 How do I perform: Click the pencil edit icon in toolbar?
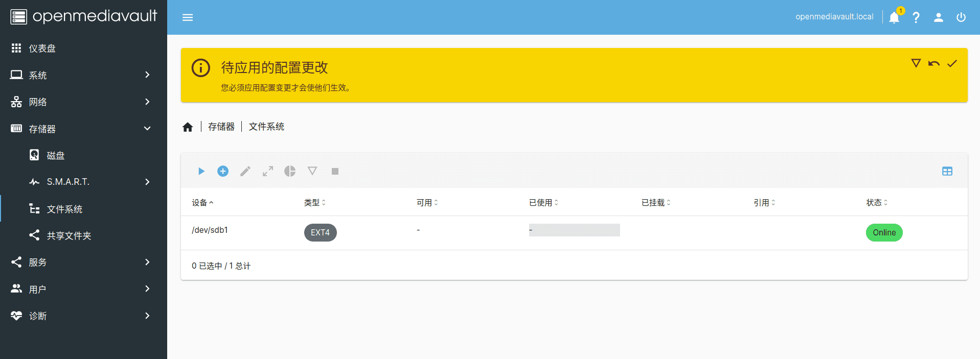click(x=245, y=171)
